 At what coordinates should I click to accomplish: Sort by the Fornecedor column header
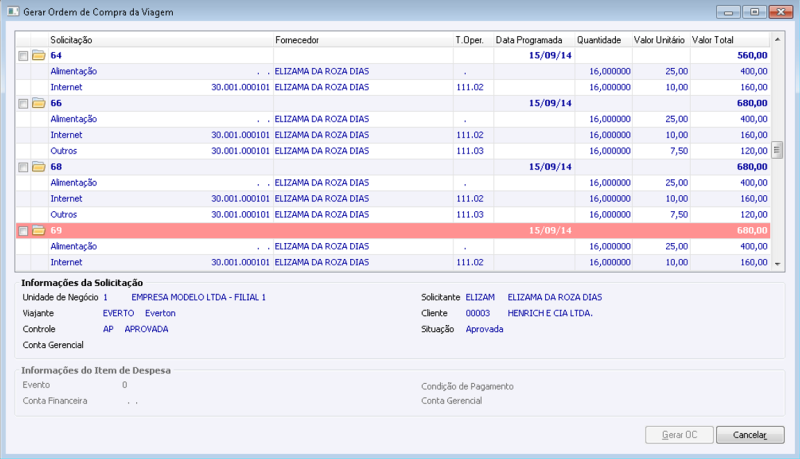coord(363,40)
